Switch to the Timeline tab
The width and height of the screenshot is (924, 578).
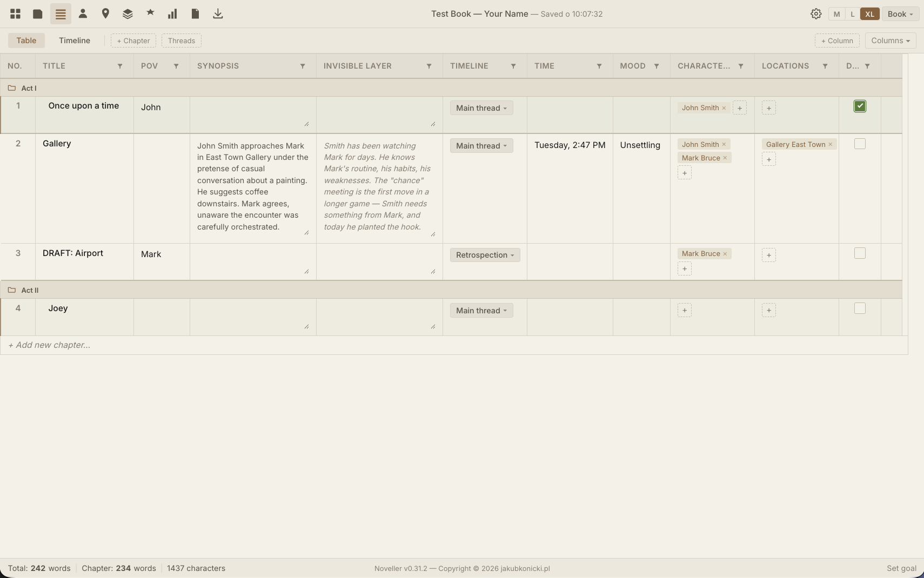(75, 41)
